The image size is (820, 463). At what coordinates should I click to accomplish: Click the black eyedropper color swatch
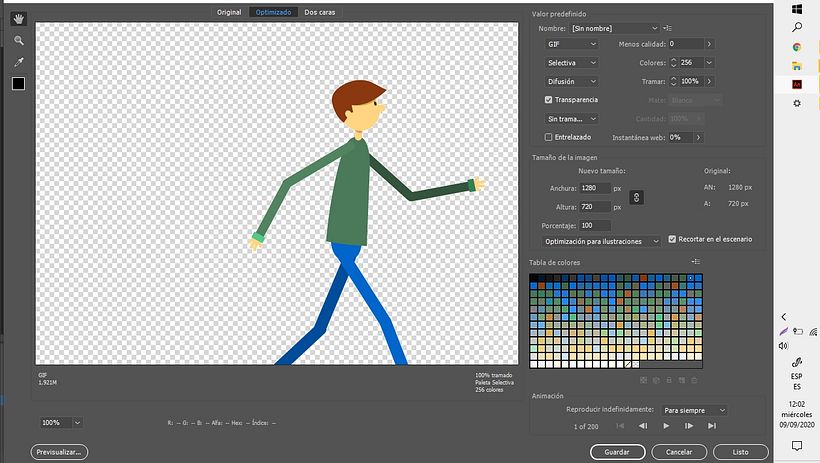point(18,84)
